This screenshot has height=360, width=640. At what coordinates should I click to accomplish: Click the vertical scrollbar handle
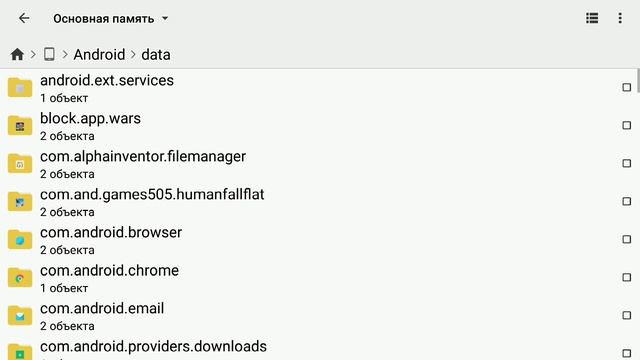coord(638,81)
